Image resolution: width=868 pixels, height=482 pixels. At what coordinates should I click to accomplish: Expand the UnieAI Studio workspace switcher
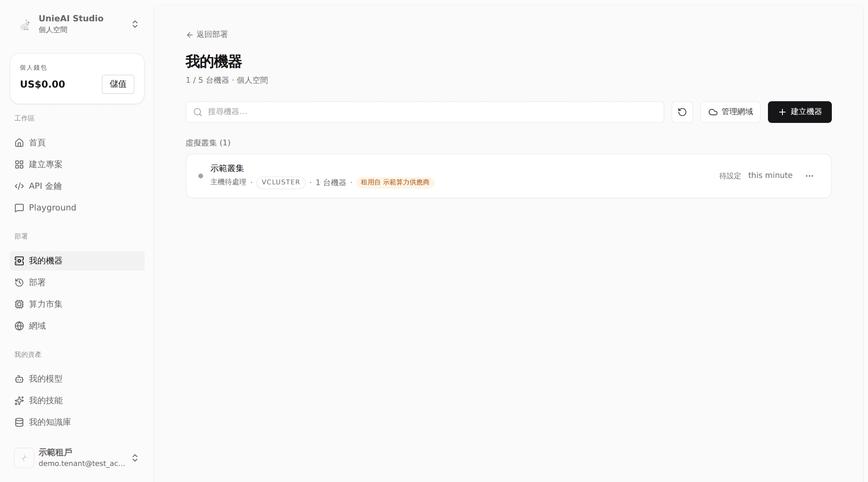point(135,24)
